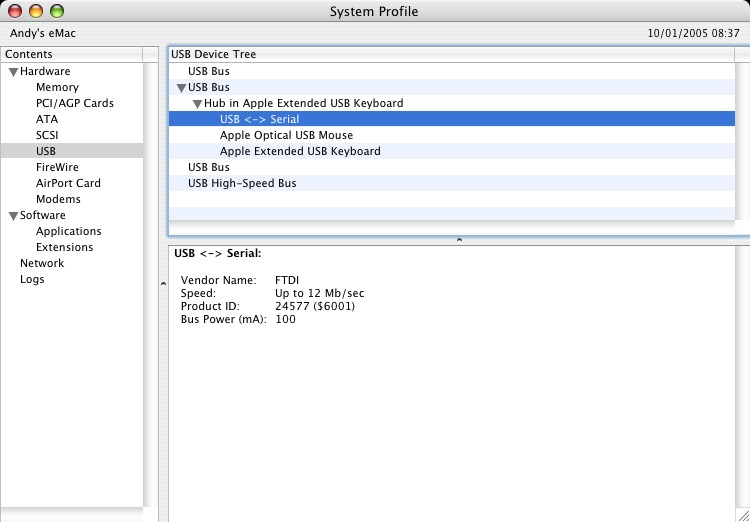Zoom window with the green button

[x=57, y=11]
